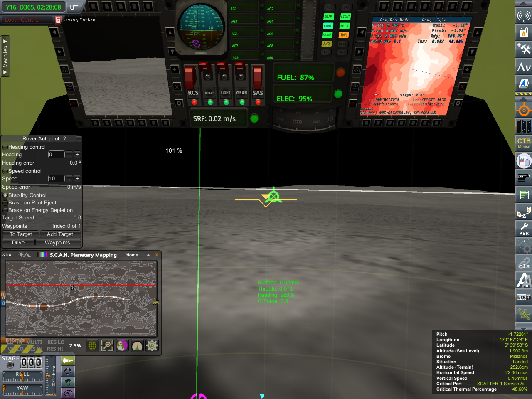Open the CLS connected living space icon
The image size is (532, 399).
[524, 263]
